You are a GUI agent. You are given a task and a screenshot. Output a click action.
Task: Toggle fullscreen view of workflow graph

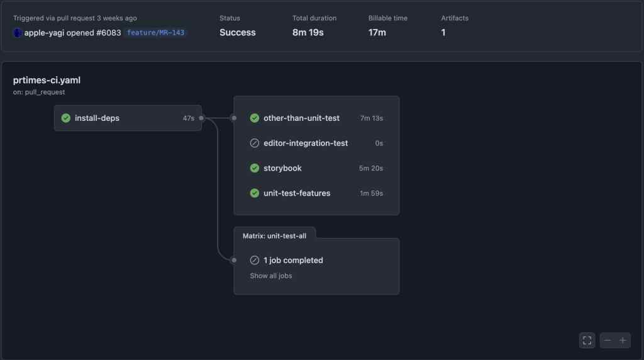pyautogui.click(x=587, y=340)
